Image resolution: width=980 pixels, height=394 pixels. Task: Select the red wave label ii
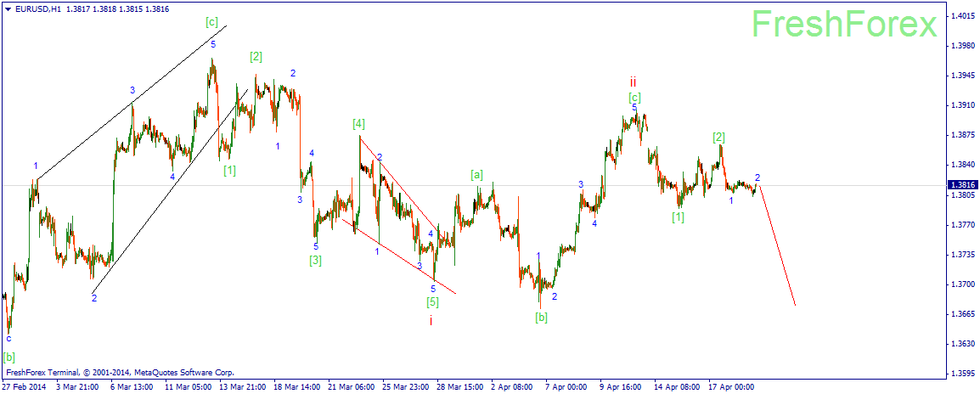tap(634, 82)
